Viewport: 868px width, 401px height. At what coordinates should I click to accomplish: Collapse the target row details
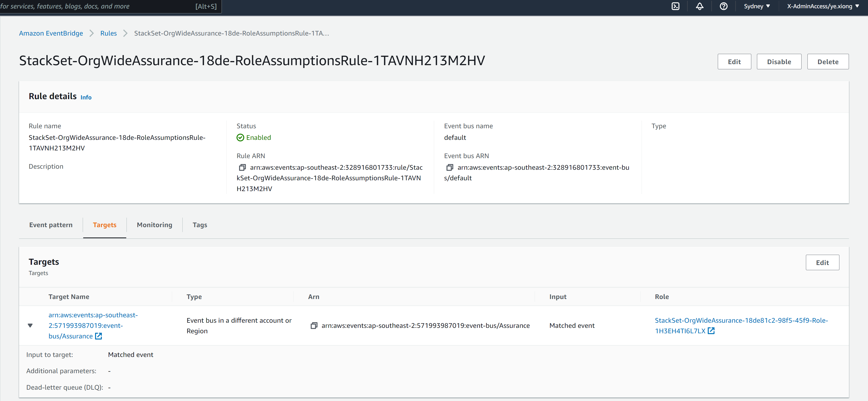[30, 325]
